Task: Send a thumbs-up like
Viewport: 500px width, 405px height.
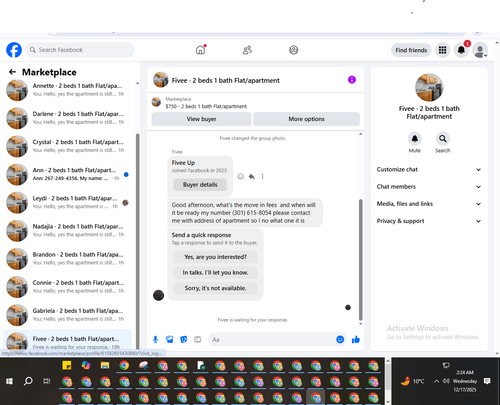Action: click(x=356, y=339)
